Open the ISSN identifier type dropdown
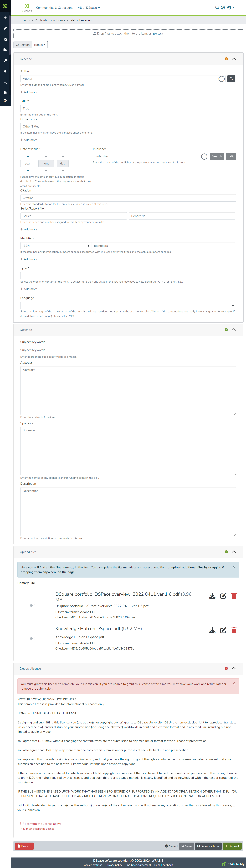 pos(56,246)
